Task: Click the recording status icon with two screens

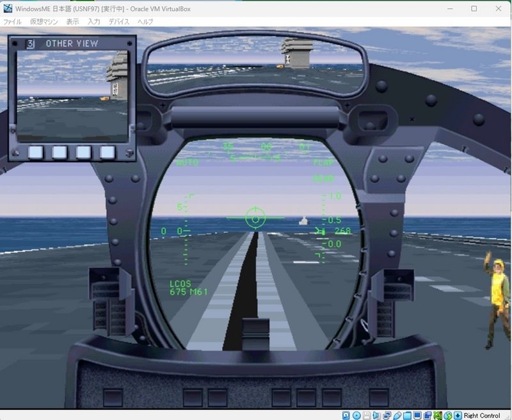Action: 427,416
